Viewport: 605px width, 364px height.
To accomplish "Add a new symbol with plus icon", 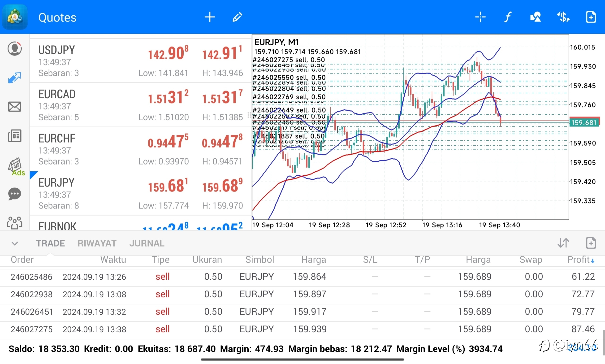I will (x=210, y=17).
